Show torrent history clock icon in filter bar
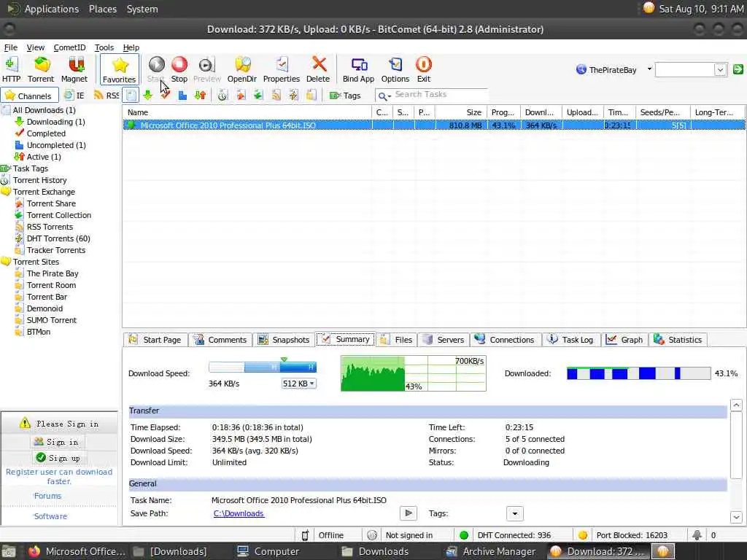This screenshot has height=560, width=747. [x=222, y=96]
